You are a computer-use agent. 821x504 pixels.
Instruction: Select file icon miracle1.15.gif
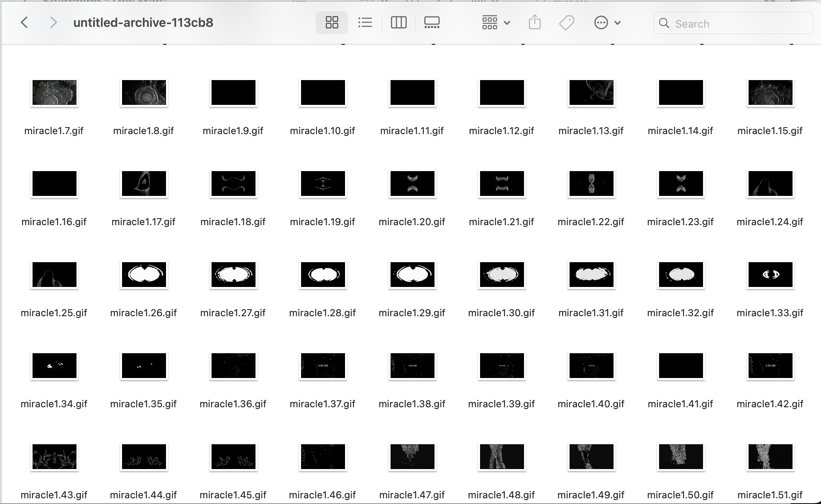pos(771,93)
